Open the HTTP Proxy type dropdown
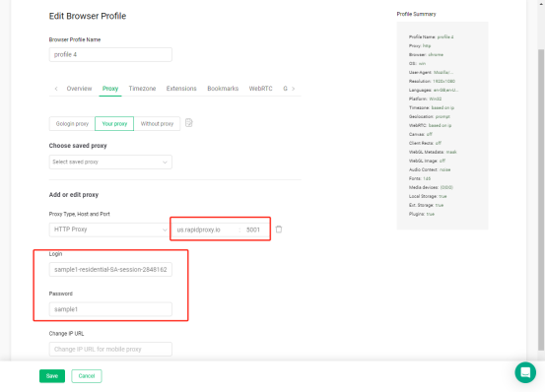 point(109,229)
